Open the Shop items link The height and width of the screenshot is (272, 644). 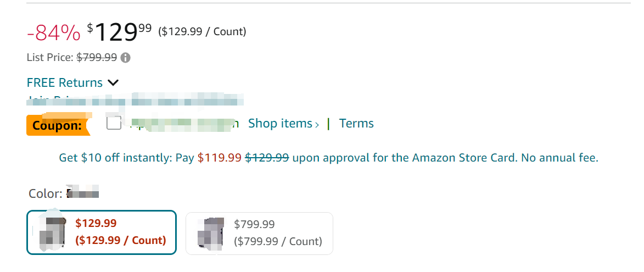point(280,124)
